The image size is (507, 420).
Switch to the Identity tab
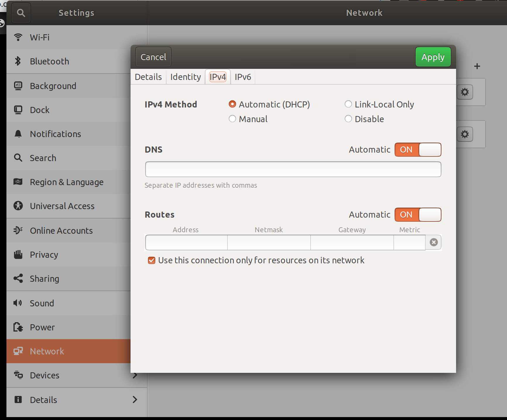(x=186, y=77)
